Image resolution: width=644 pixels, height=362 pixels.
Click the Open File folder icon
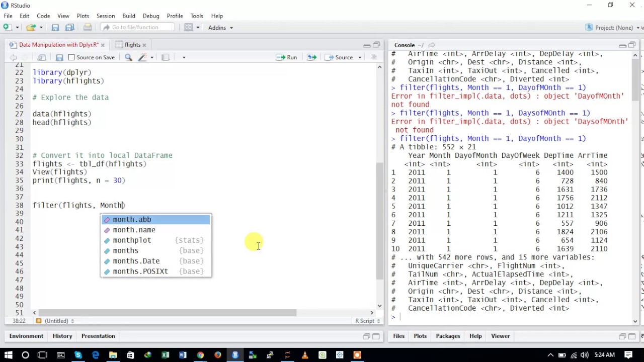[31, 28]
